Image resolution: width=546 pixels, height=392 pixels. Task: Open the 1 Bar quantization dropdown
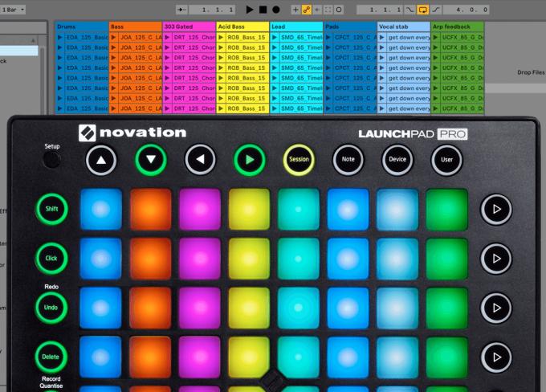[13, 10]
